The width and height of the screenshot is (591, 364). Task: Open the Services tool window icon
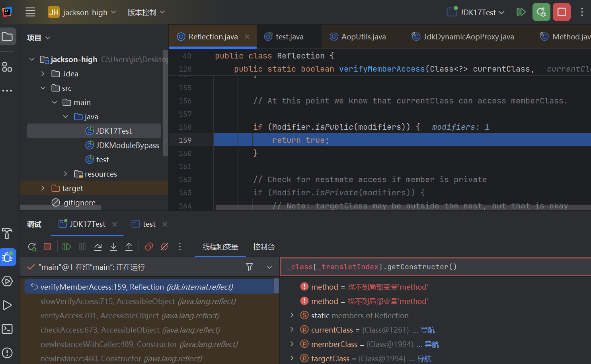(7, 281)
